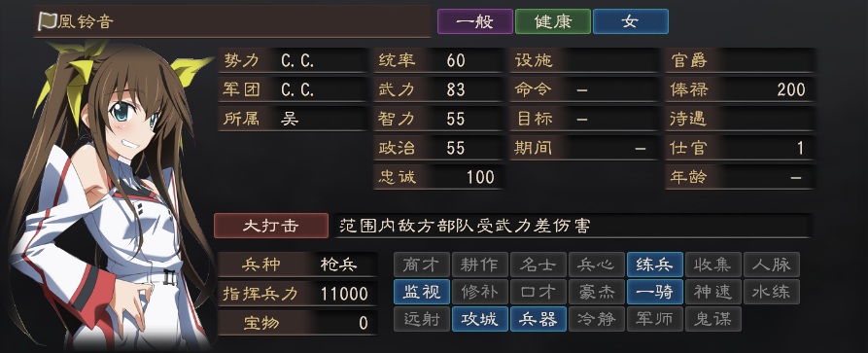Click the 武力 83 stat row
Viewport: 868px width, 353px height.
[x=437, y=89]
